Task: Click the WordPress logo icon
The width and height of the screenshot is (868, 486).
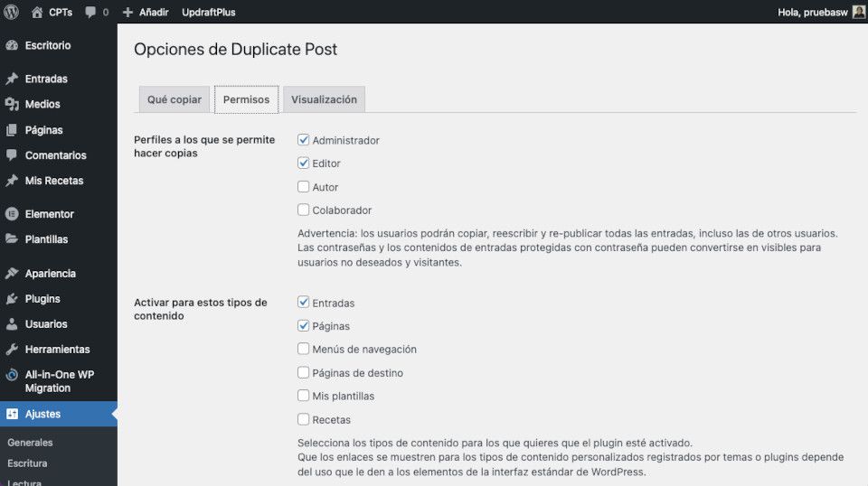Action: click(x=11, y=12)
